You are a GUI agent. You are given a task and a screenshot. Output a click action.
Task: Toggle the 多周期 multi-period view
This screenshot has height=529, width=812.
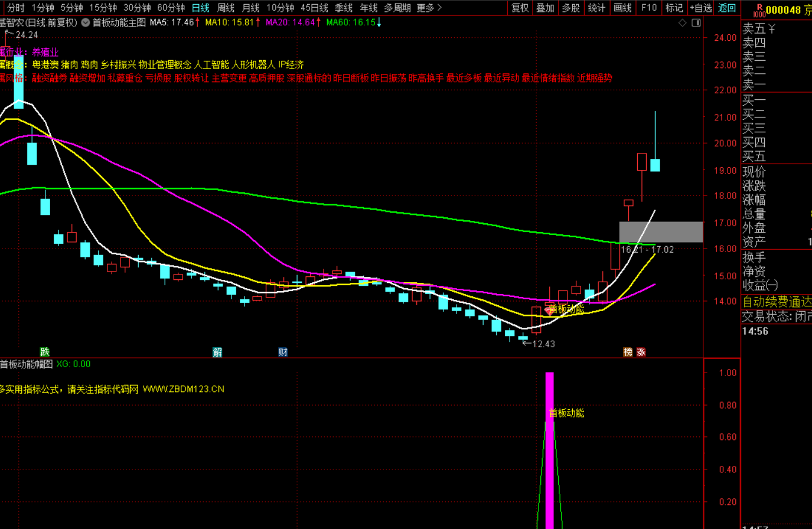click(397, 8)
